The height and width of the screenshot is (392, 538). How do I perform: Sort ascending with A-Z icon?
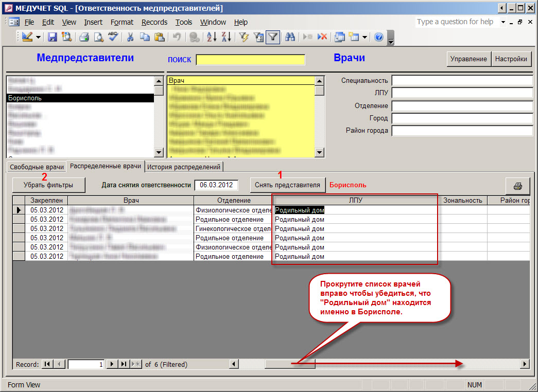212,37
